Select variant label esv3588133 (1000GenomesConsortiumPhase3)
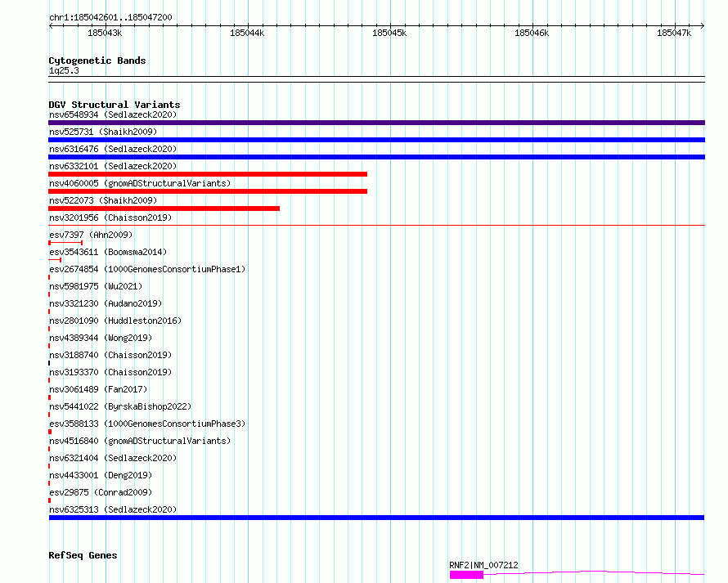Screen dimensions: 728x583 click(x=147, y=424)
